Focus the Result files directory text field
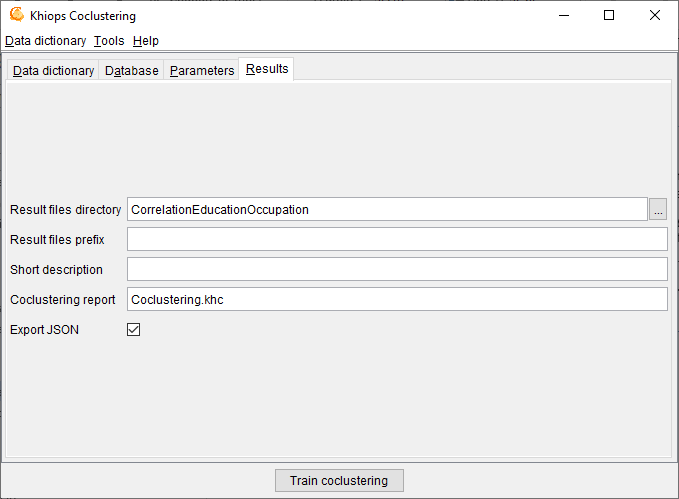This screenshot has width=679, height=499. tap(387, 210)
